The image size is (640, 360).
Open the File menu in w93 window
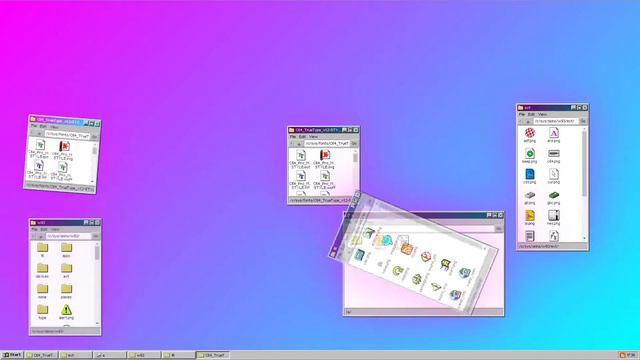coord(34,229)
